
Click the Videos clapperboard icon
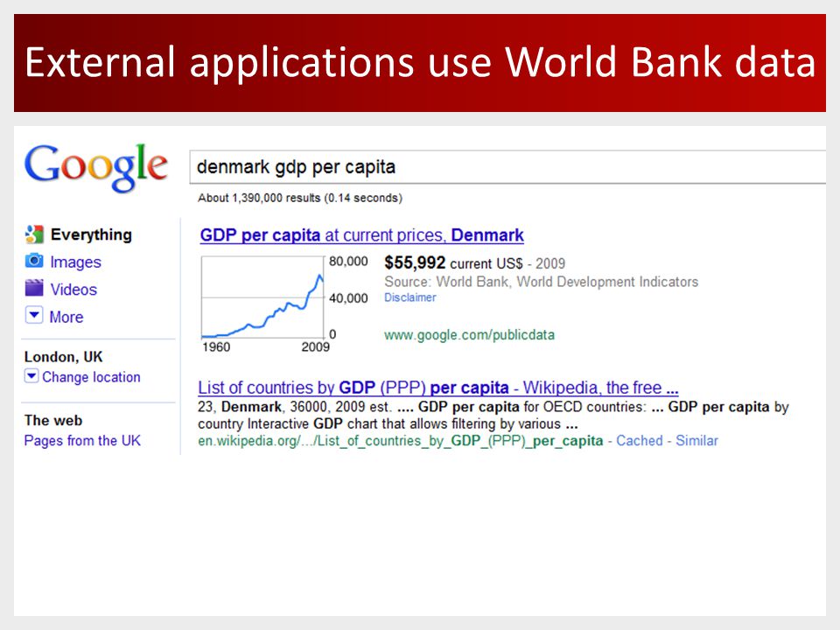click(34, 288)
